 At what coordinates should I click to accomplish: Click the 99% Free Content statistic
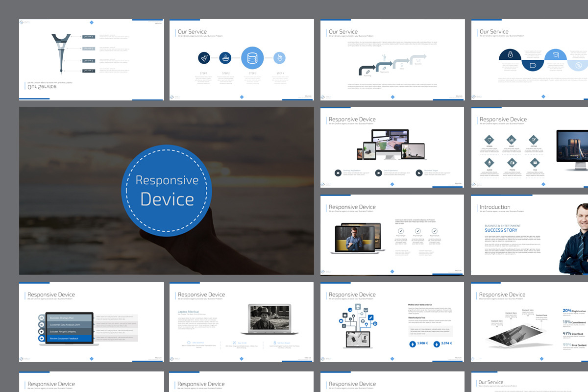[574, 345]
